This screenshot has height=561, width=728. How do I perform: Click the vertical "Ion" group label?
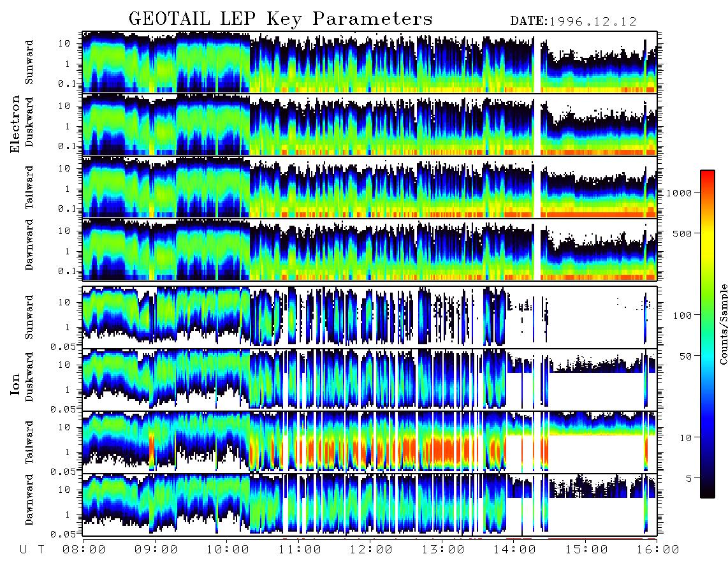point(15,384)
